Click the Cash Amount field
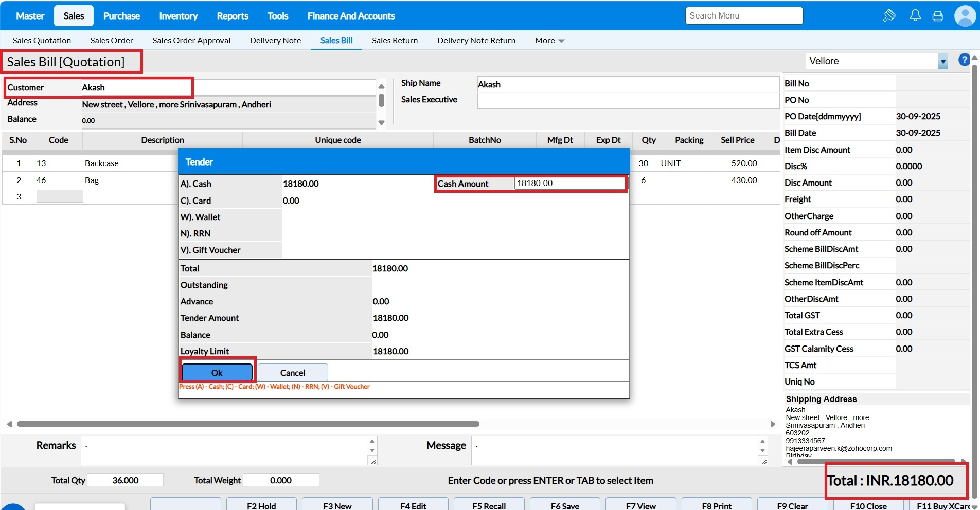This screenshot has width=980, height=510. coord(569,184)
